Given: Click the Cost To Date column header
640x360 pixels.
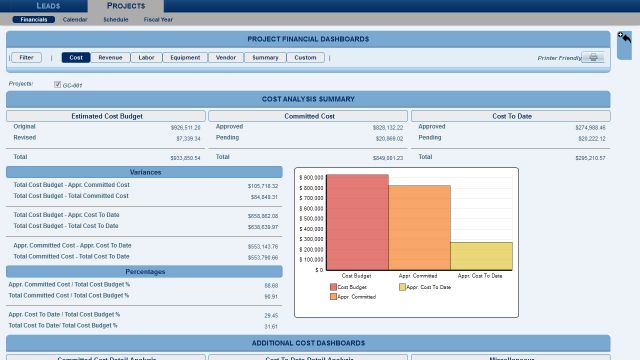Looking at the screenshot, I should [511, 116].
